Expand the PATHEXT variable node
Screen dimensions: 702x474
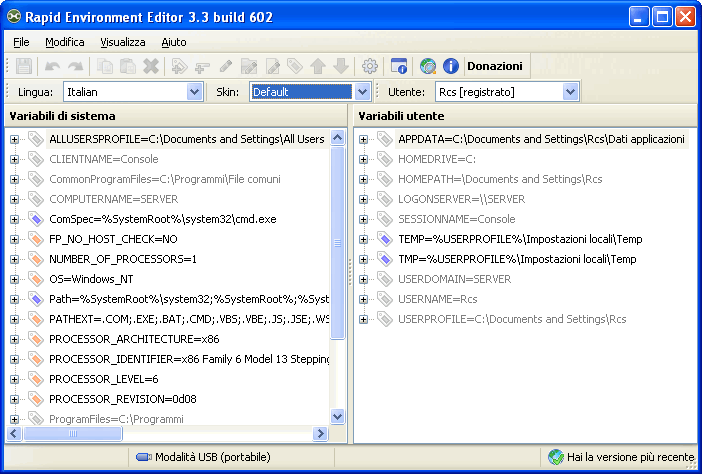pyautogui.click(x=14, y=319)
